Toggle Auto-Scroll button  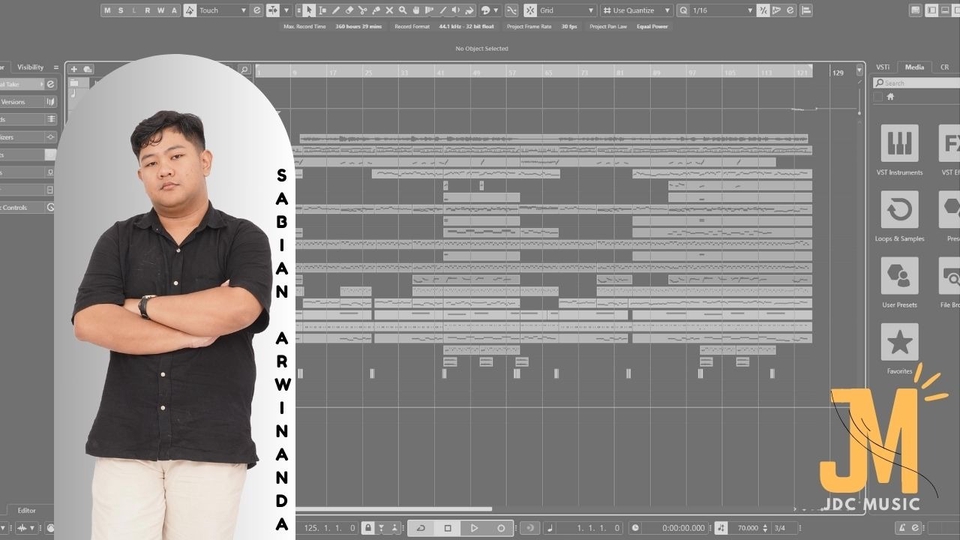coord(273,10)
